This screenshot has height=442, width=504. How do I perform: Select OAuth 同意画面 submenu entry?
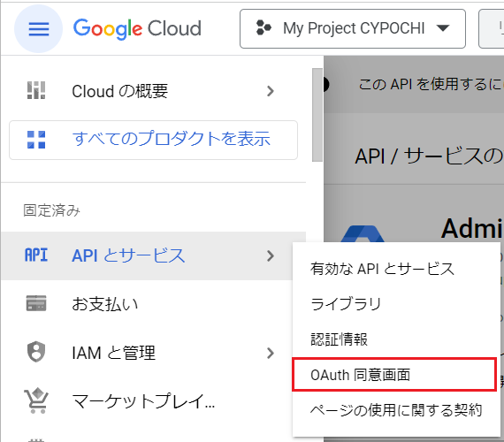[x=394, y=375]
